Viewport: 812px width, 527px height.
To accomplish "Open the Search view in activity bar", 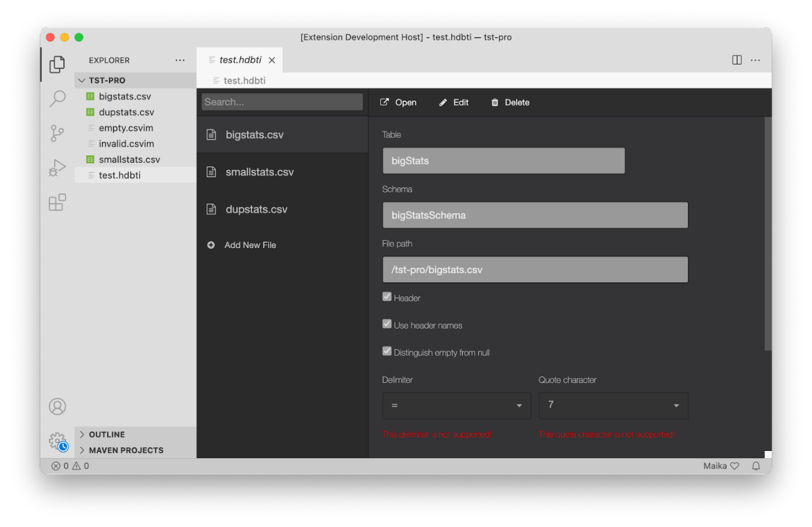I will click(x=57, y=99).
